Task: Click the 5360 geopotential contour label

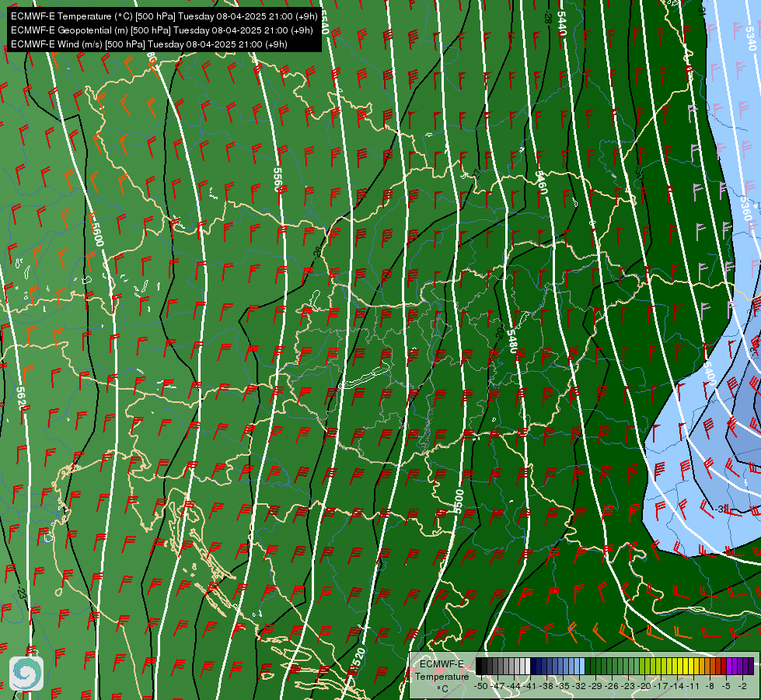Action: click(745, 208)
